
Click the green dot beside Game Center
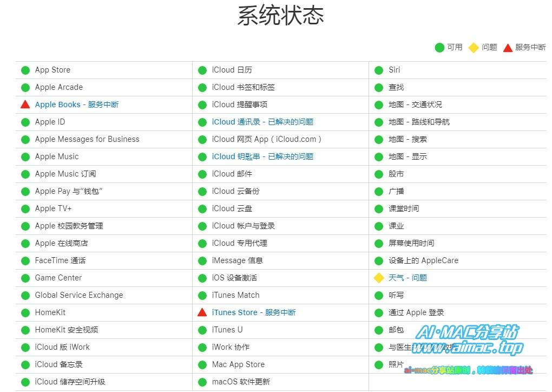point(25,278)
